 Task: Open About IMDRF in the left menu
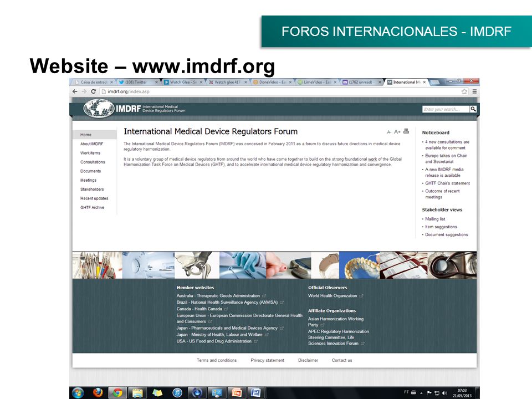(91, 144)
